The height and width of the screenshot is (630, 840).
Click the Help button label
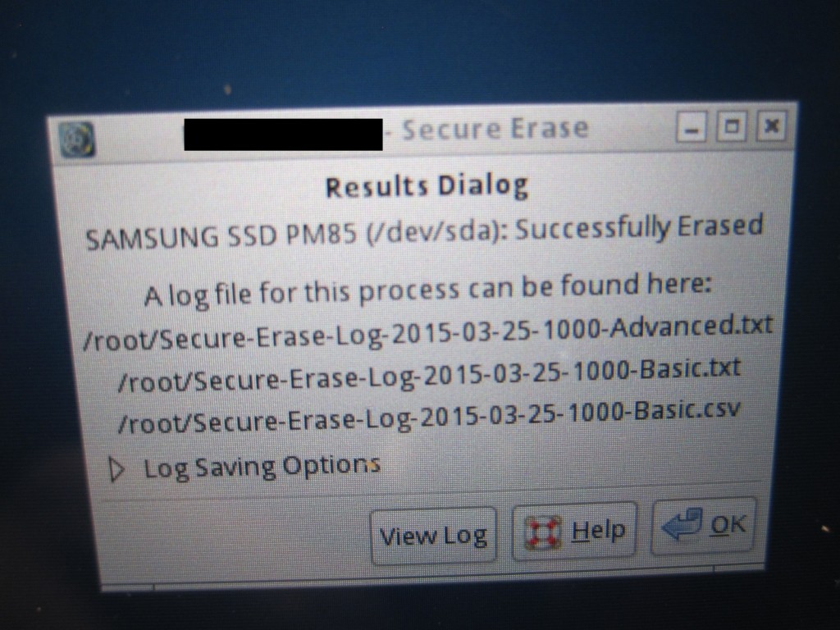(598, 531)
